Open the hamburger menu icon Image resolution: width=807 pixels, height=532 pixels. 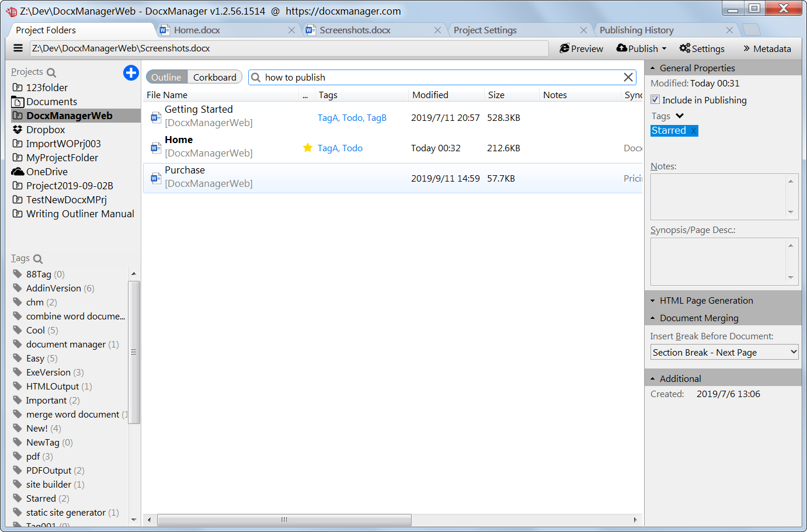tap(18, 48)
